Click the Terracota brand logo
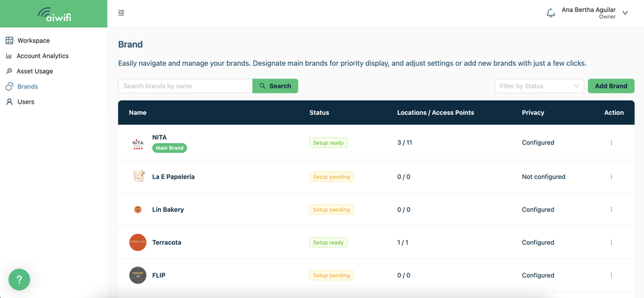 [x=138, y=243]
